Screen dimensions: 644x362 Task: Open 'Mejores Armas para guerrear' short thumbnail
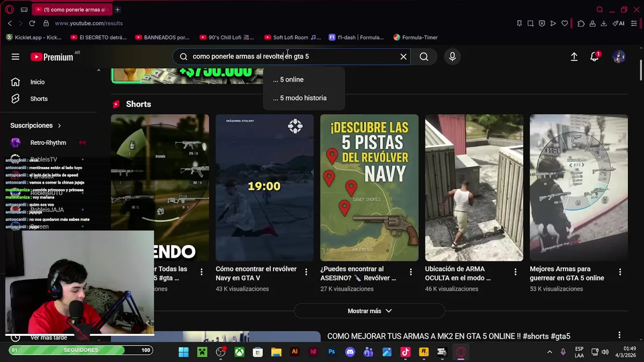(579, 188)
